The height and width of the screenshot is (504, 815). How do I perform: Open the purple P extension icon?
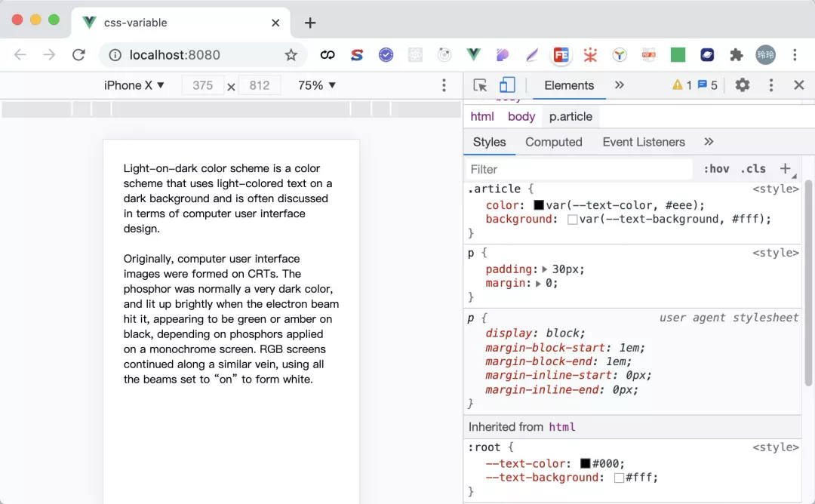[x=503, y=54]
